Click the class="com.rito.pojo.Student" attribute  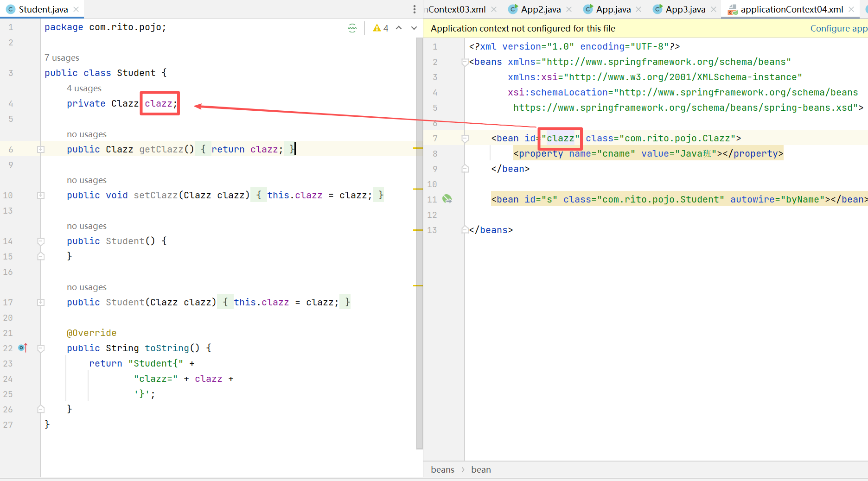pos(644,199)
